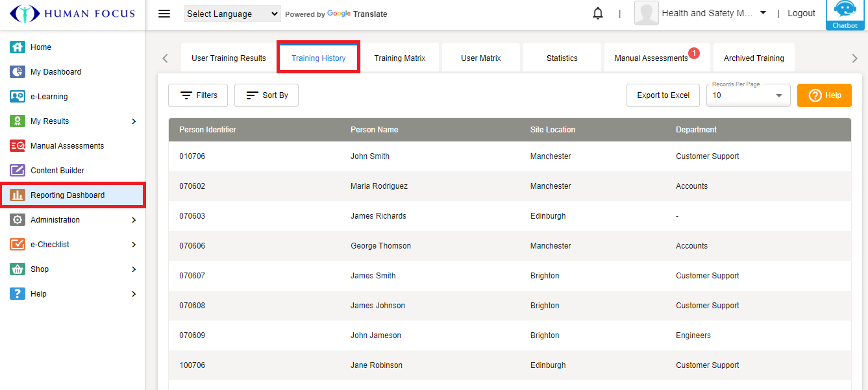Viewport: 868px width, 390px height.
Task: Open the Content Builder icon
Action: click(18, 171)
